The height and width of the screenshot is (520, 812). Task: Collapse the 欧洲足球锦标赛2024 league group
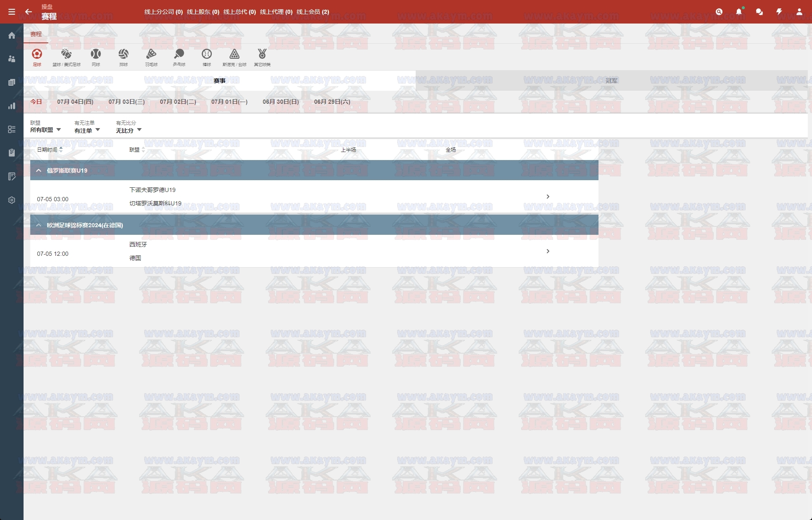point(39,225)
